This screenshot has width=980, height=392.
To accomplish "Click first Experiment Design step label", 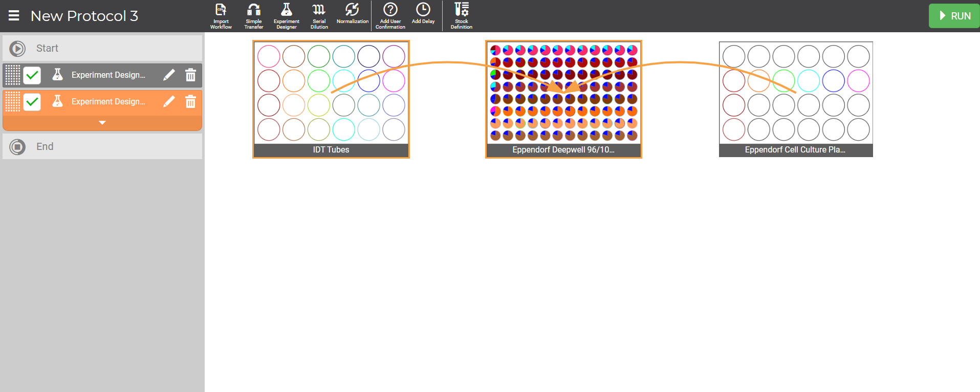I will pos(108,75).
